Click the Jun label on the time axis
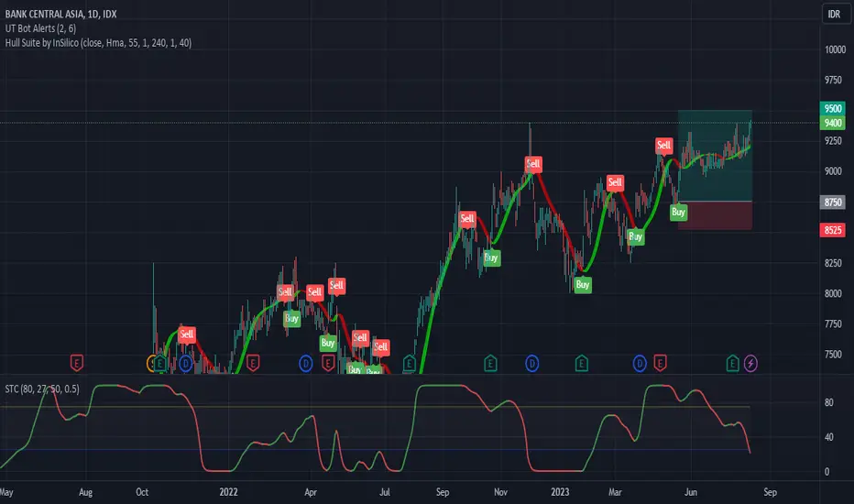The image size is (854, 504). [x=691, y=492]
